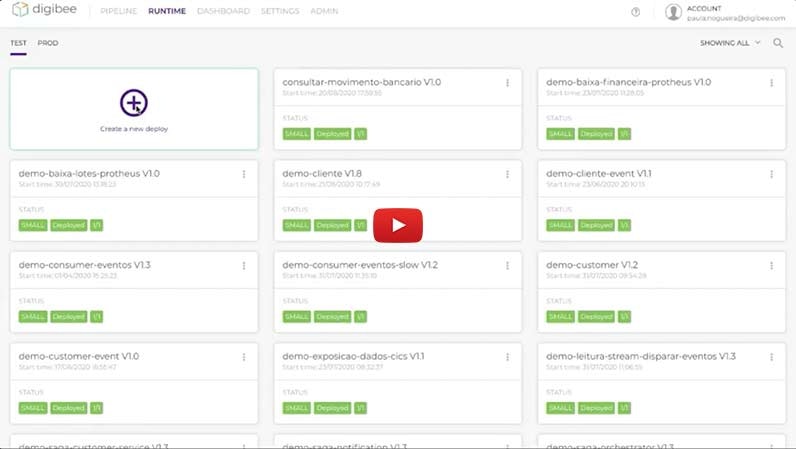This screenshot has width=796, height=449.
Task: Click 1/1 badge on demo-baixa-financeira-protheus card
Action: pos(624,134)
